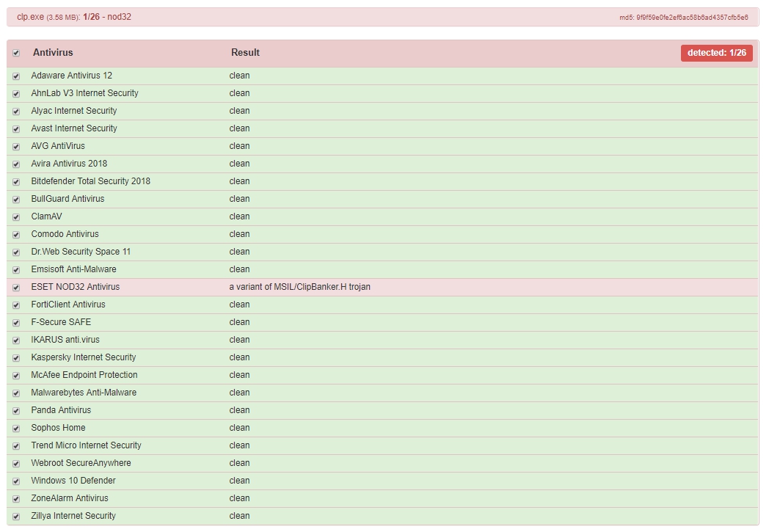Image resolution: width=769 pixels, height=532 pixels.
Task: Toggle the Avira Antivirus 2018 checkbox
Action: pos(16,164)
